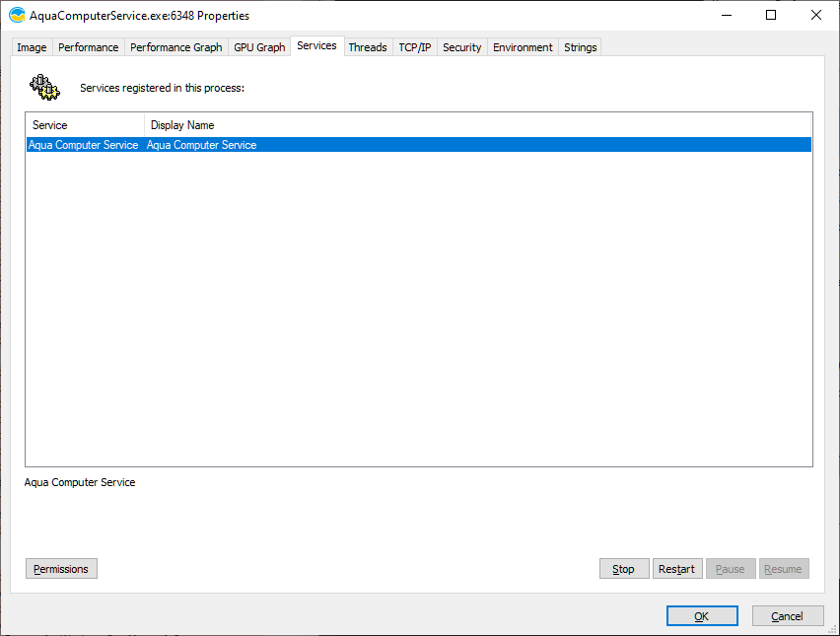Close the Properties window
Screen dimensions: 840x636
[x=816, y=15]
